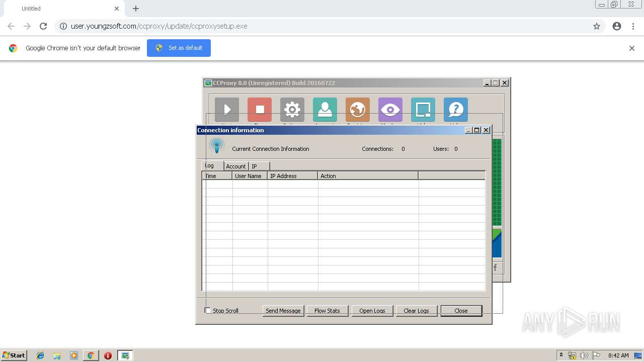Show hidden system tray icons
The height and width of the screenshot is (362, 644).
[561, 355]
